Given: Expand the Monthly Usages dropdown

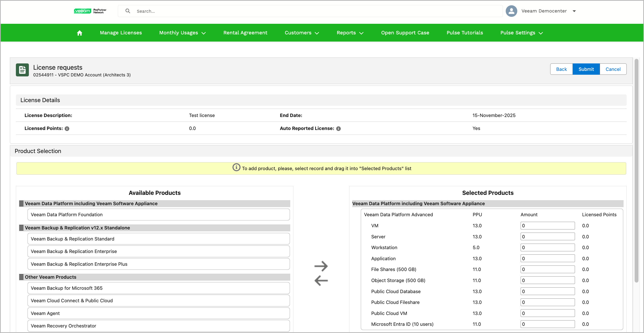Looking at the screenshot, I should pos(182,32).
